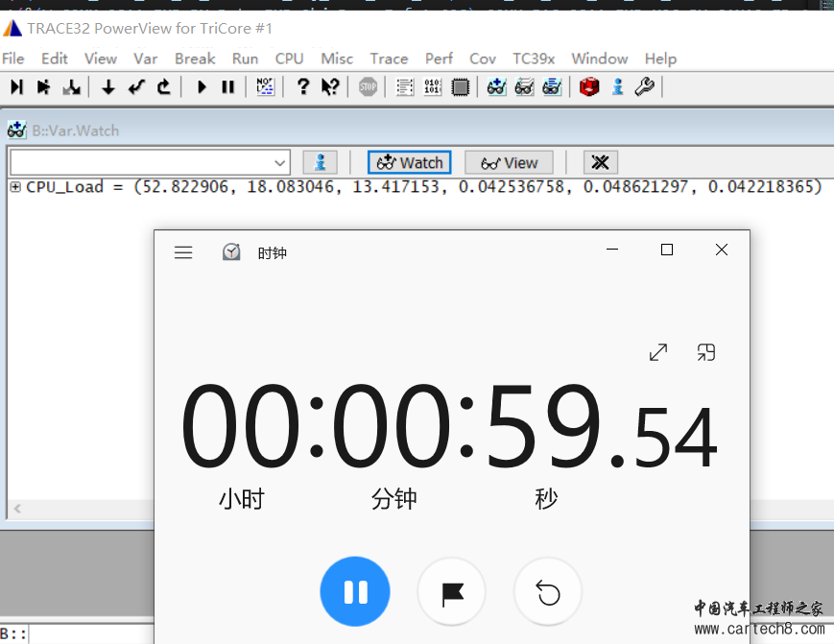Screen dimensions: 834x644
Task: Click the single step toolbar icon
Action: pos(16,87)
